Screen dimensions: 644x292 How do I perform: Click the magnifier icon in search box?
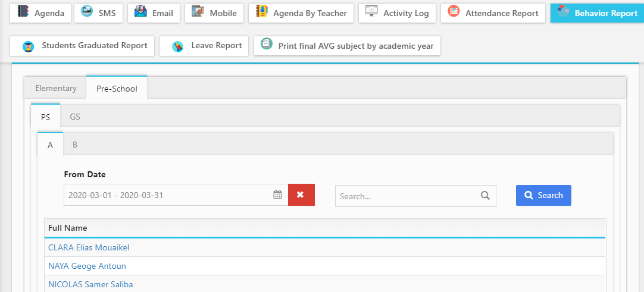pos(486,196)
